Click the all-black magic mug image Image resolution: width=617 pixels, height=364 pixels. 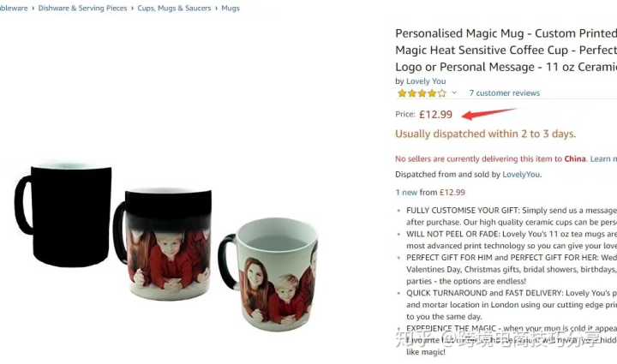pyautogui.click(x=63, y=214)
